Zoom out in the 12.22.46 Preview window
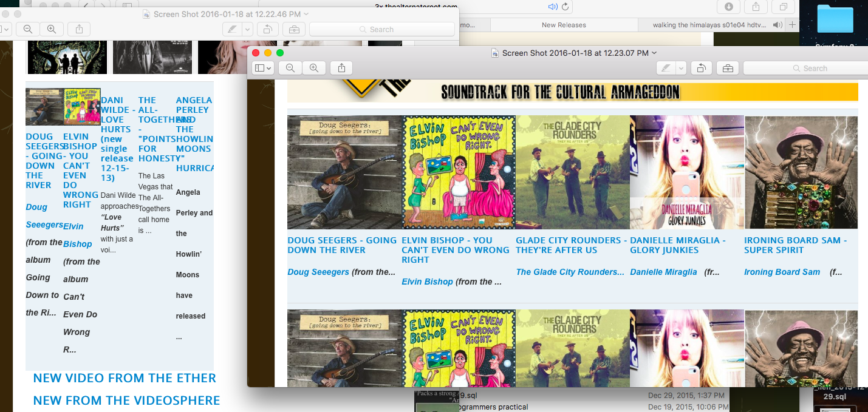This screenshot has height=412, width=868. tap(28, 29)
